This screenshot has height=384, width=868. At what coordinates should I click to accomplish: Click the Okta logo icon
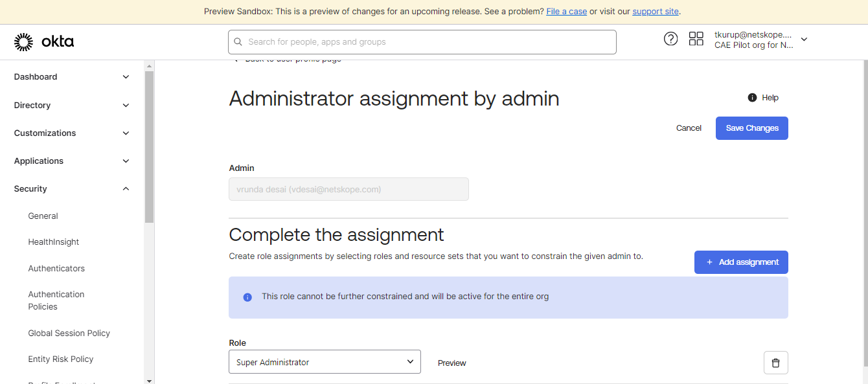(23, 42)
